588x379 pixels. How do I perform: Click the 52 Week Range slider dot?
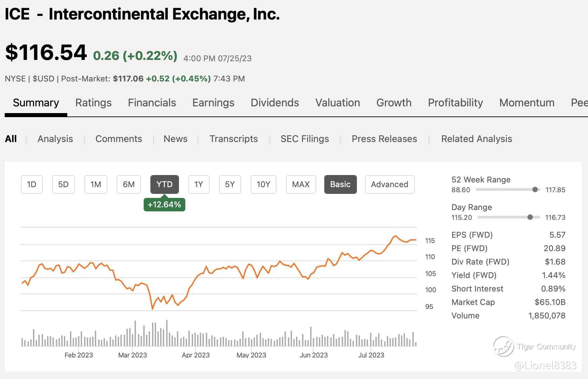535,190
